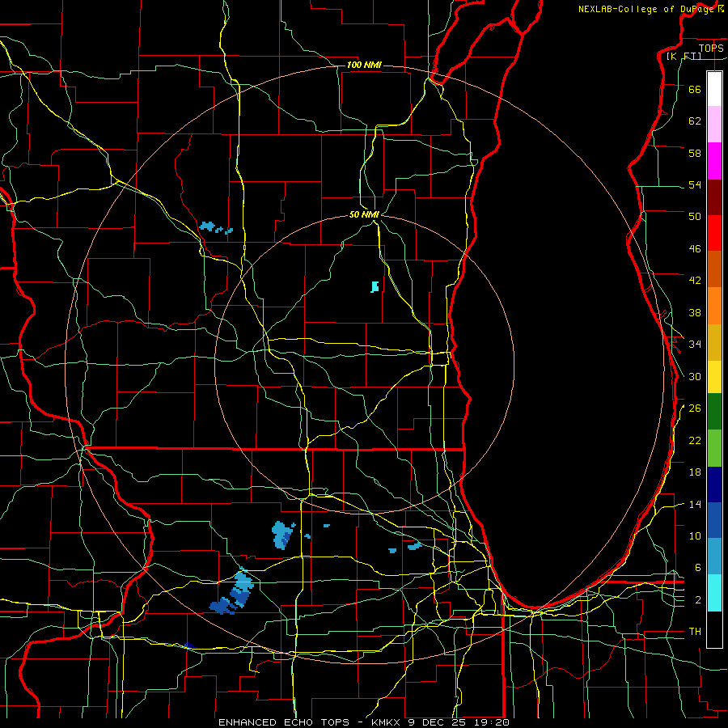Click the 50 NMI range ring label
The height and width of the screenshot is (728, 728).
364,214
